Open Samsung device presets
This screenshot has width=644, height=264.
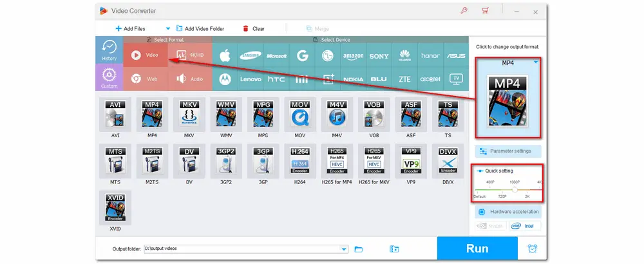(x=251, y=55)
